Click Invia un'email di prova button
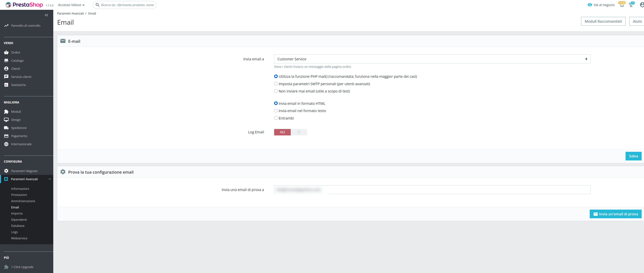 615,214
